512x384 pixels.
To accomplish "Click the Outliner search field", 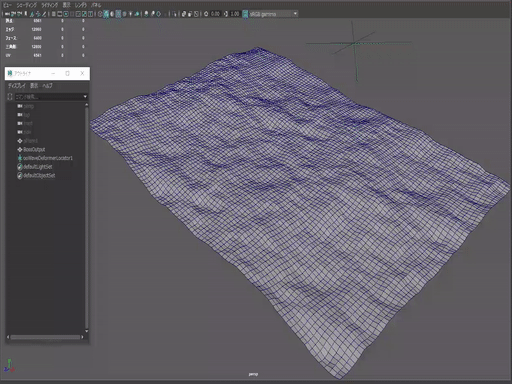I will [x=48, y=97].
